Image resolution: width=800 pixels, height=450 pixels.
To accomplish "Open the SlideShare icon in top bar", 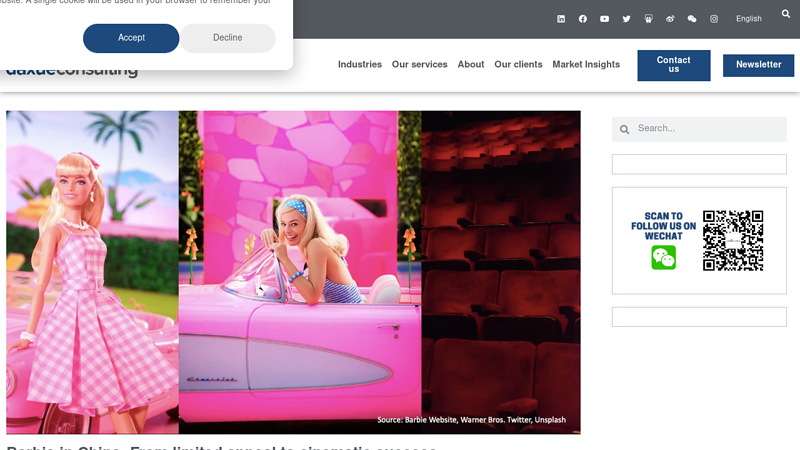I will point(648,19).
